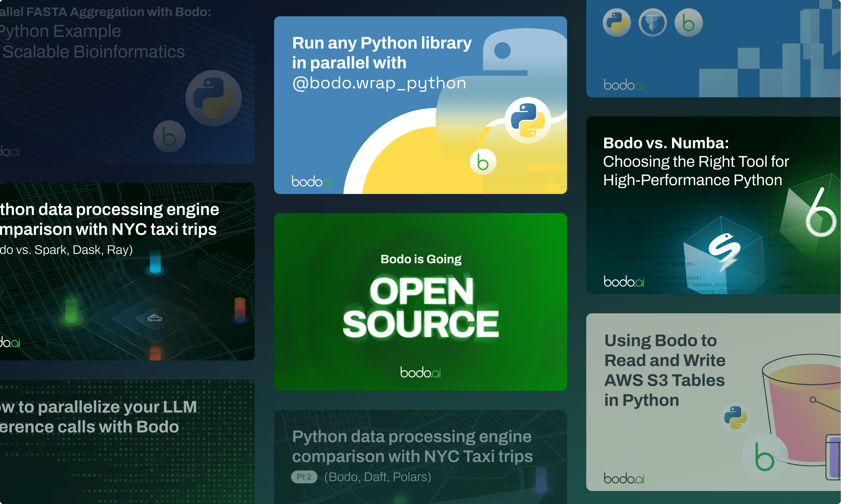Click Python logo on AWS S3 Tables card
The image size is (841, 504).
coord(735,417)
